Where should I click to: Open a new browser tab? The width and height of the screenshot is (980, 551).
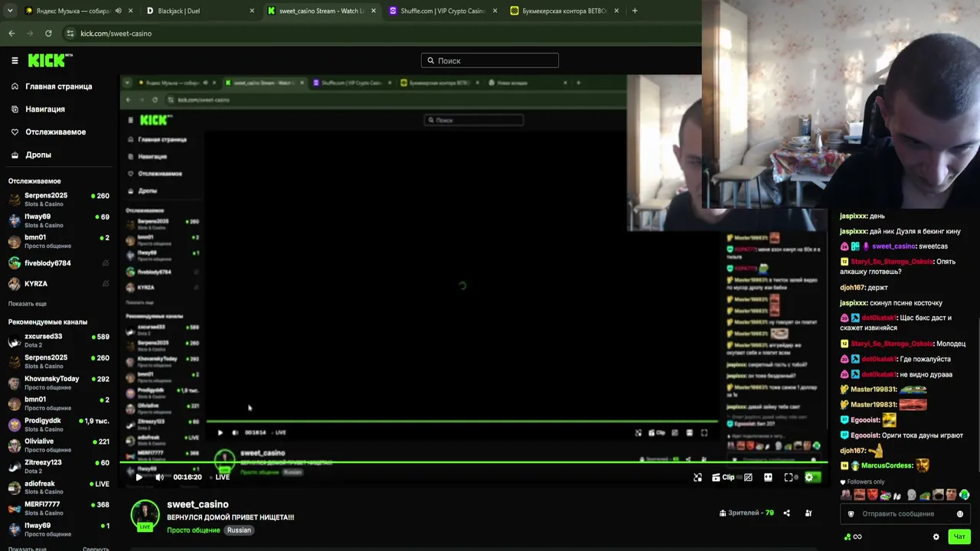tap(635, 11)
